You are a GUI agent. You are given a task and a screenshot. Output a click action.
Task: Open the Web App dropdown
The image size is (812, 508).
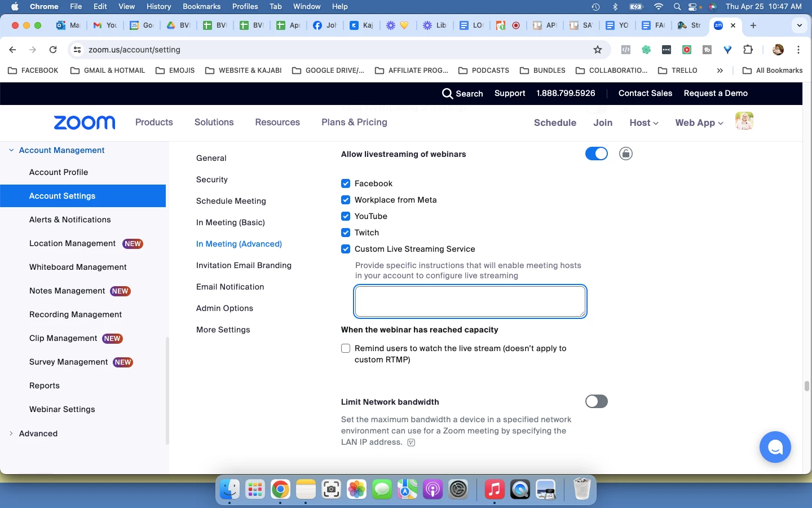point(699,122)
